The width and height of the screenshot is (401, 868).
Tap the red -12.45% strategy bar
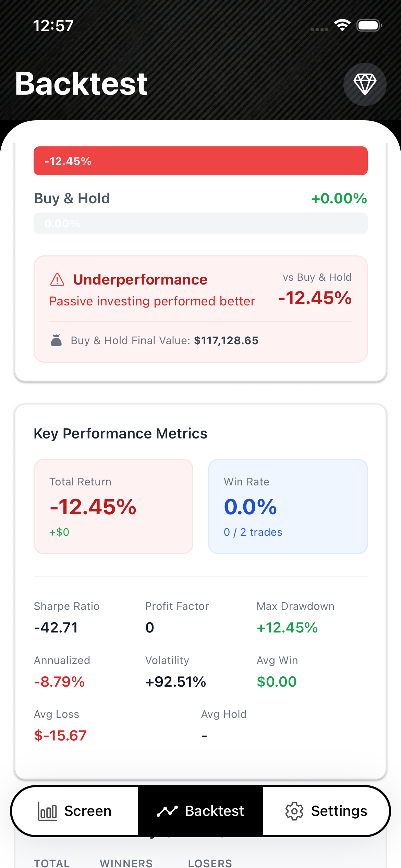[200, 161]
